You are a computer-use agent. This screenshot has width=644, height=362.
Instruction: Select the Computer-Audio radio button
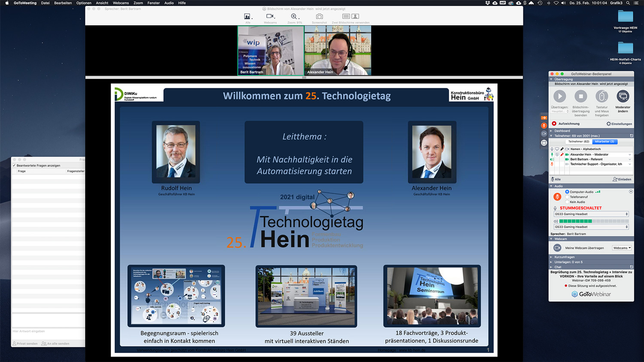[567, 192]
